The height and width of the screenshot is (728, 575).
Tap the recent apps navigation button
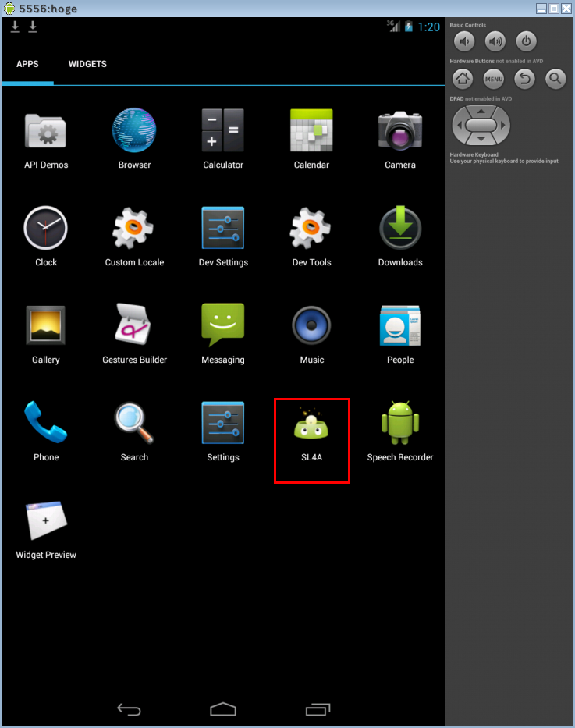click(x=318, y=708)
